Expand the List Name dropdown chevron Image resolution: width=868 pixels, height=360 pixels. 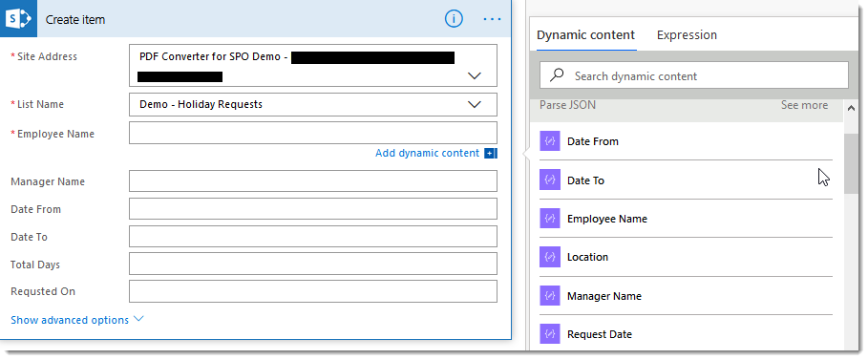[475, 104]
